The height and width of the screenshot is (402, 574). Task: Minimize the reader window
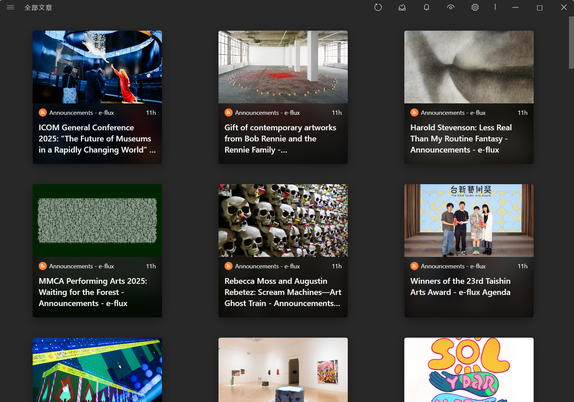click(x=515, y=7)
